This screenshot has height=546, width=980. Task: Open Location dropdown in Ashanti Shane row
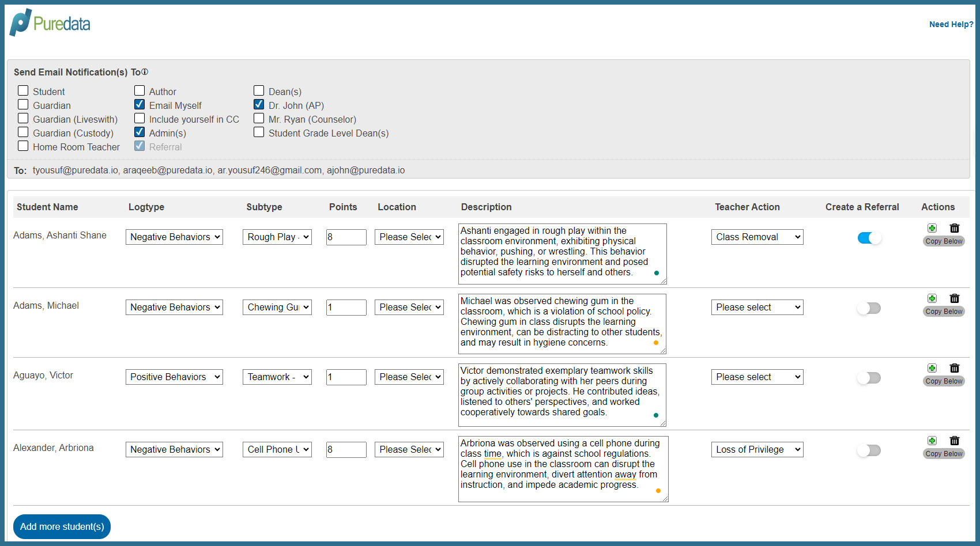point(409,237)
